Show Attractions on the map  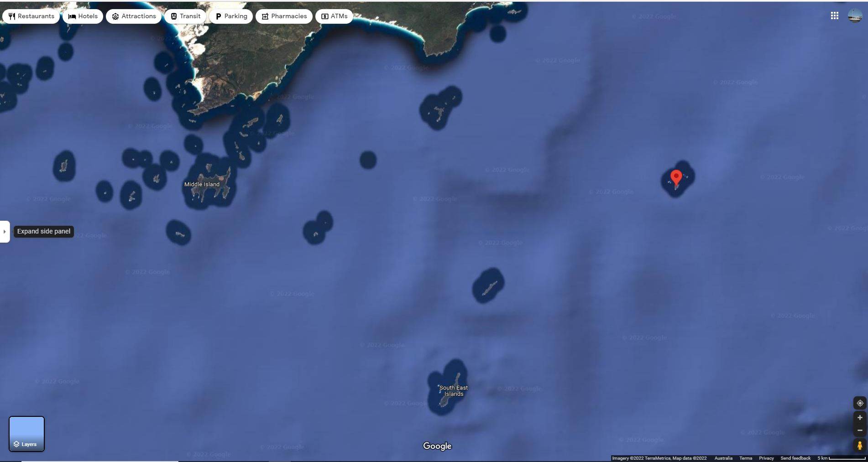134,16
